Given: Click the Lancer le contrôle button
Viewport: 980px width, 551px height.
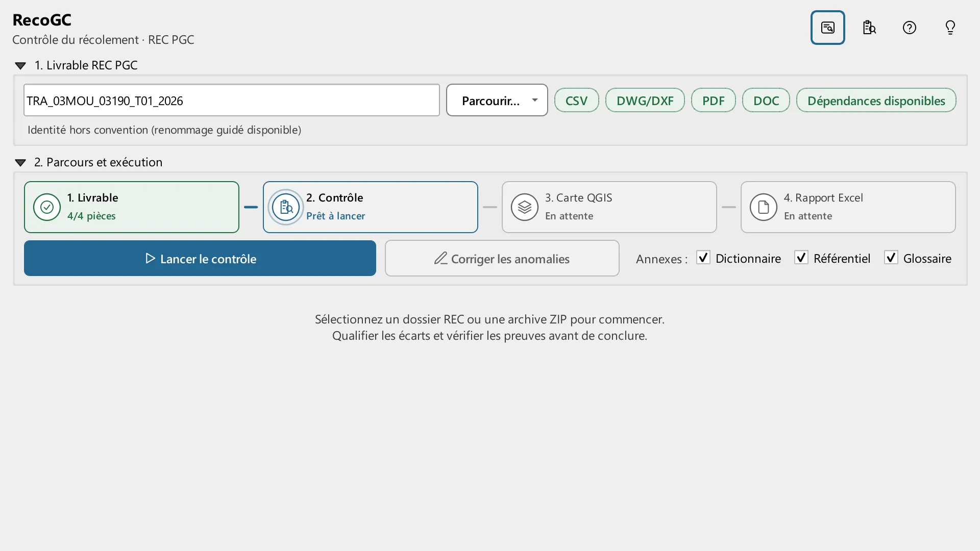Looking at the screenshot, I should coord(200,258).
